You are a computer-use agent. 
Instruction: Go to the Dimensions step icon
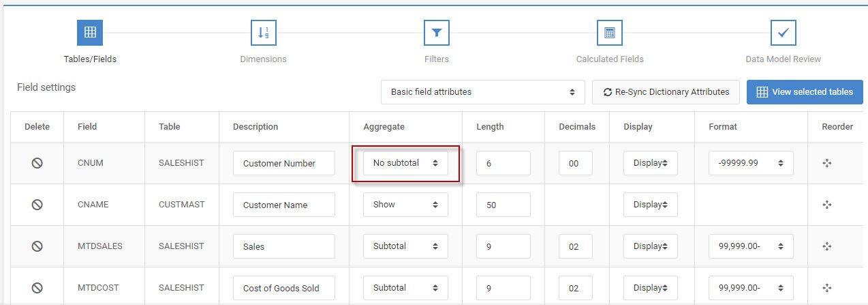pos(263,33)
